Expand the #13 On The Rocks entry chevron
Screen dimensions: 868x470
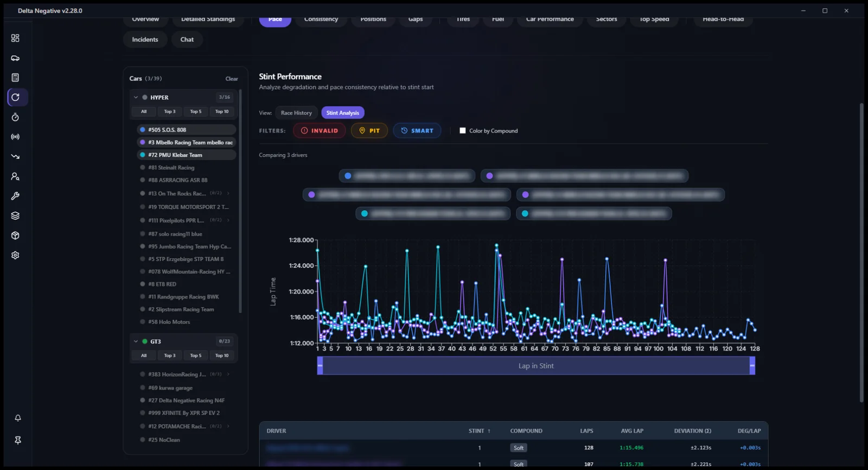228,193
